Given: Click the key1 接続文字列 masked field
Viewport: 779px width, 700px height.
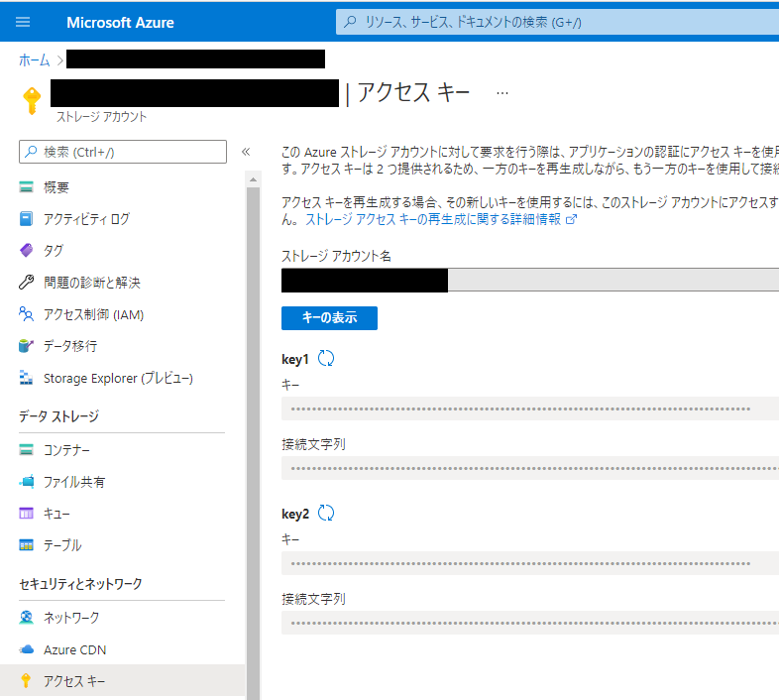Looking at the screenshot, I should (x=530, y=468).
